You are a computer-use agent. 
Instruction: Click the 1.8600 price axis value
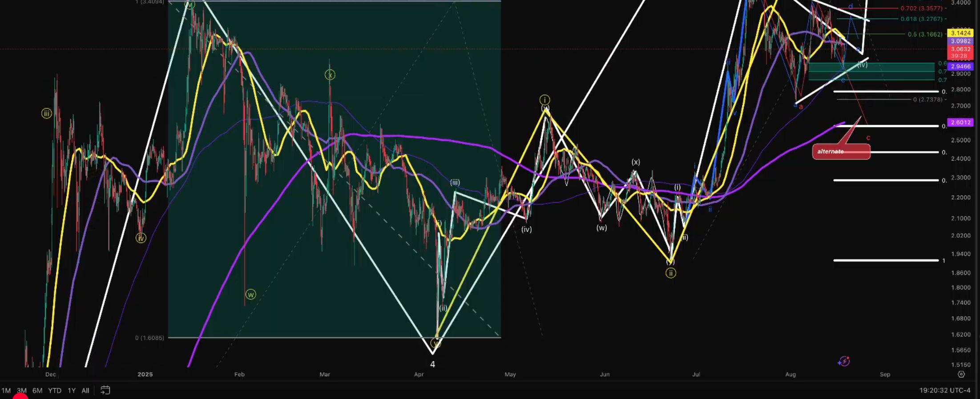[x=961, y=273]
